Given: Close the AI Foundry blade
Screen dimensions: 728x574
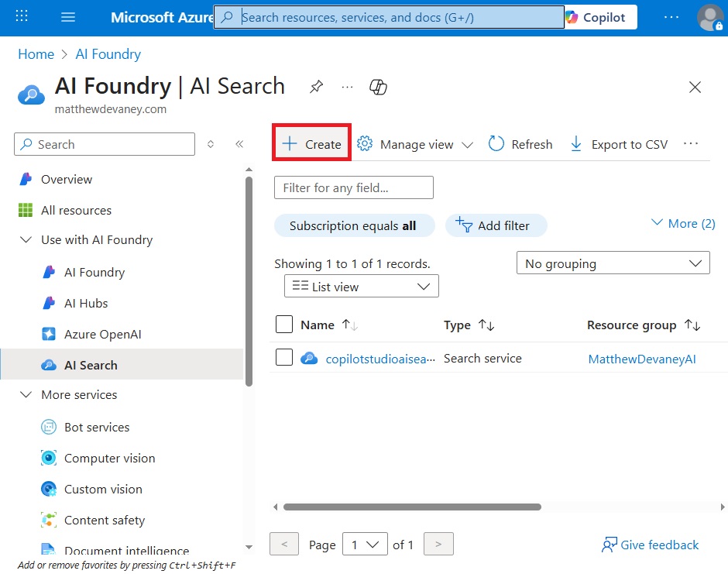Looking at the screenshot, I should pyautogui.click(x=695, y=87).
